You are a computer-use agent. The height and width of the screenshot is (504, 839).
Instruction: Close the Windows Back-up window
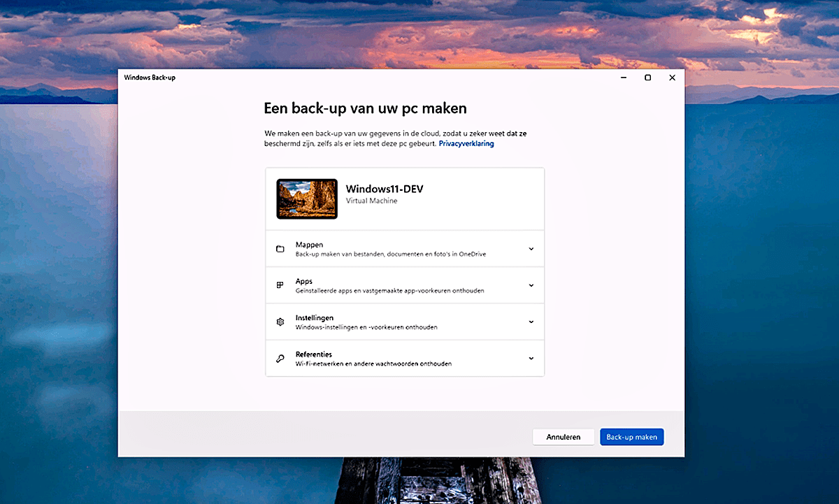pos(672,78)
